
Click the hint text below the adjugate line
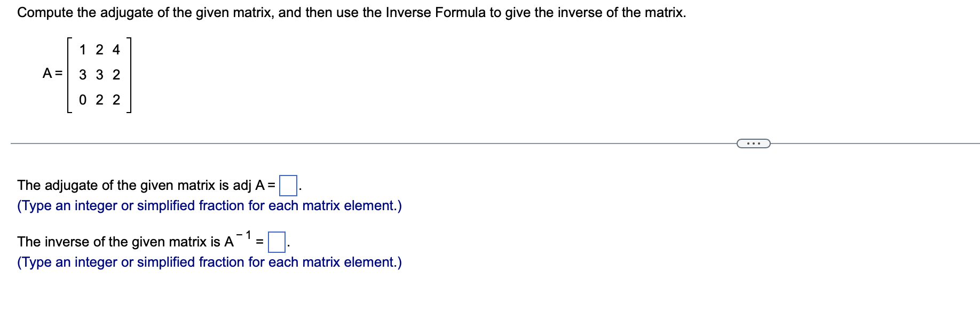[209, 205]
